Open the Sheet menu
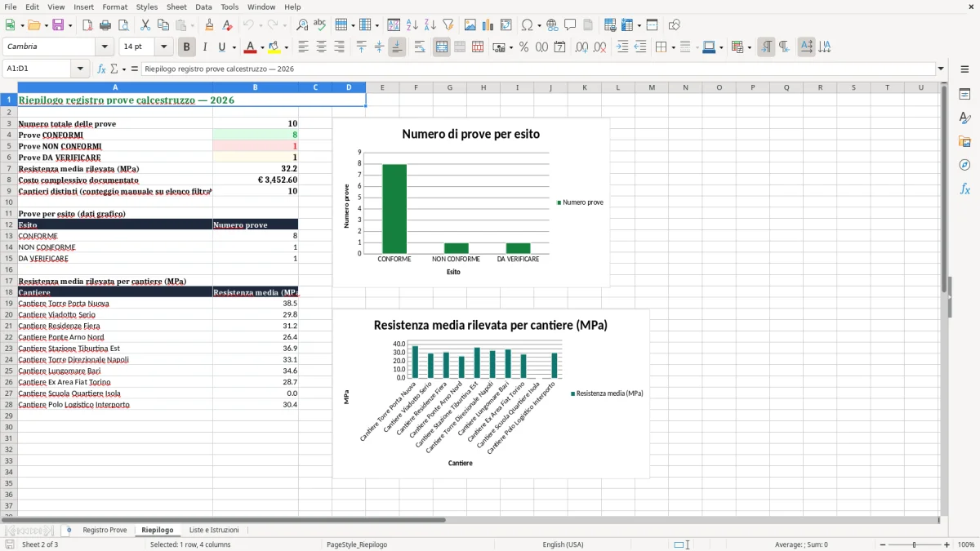Image resolution: width=980 pixels, height=551 pixels. (176, 7)
